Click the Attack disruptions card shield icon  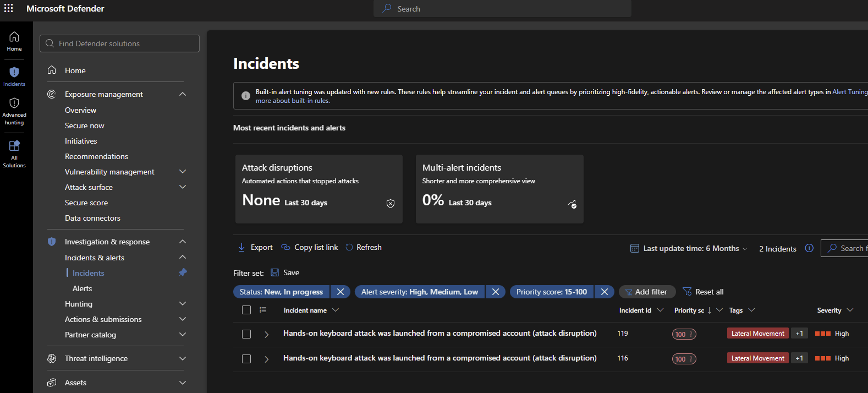pos(391,204)
